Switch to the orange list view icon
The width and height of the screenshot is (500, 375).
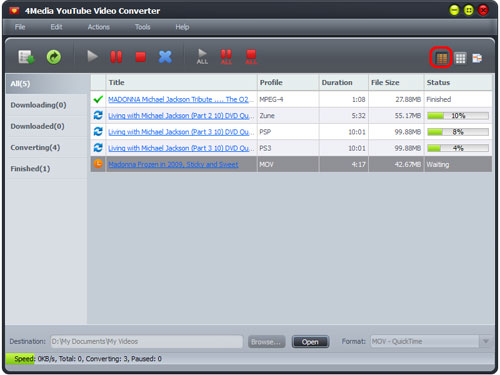(x=442, y=58)
